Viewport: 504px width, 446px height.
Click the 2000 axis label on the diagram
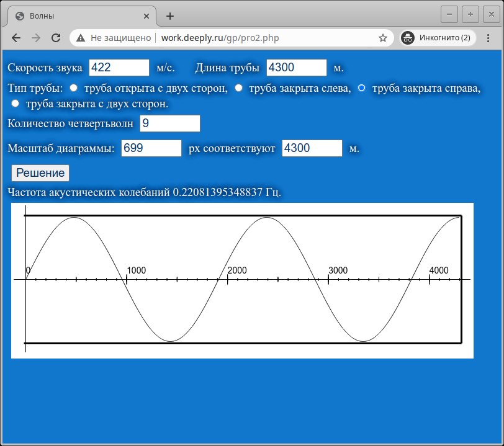pyautogui.click(x=237, y=270)
